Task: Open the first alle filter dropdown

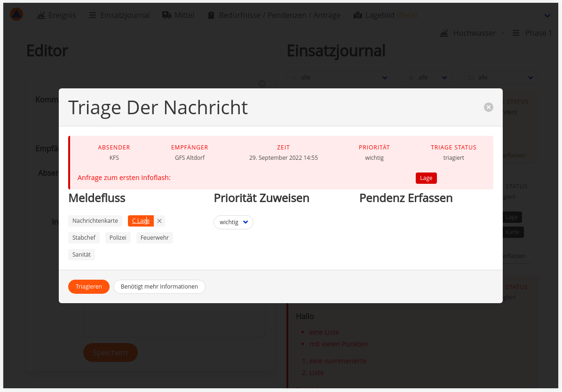Action: (x=339, y=78)
